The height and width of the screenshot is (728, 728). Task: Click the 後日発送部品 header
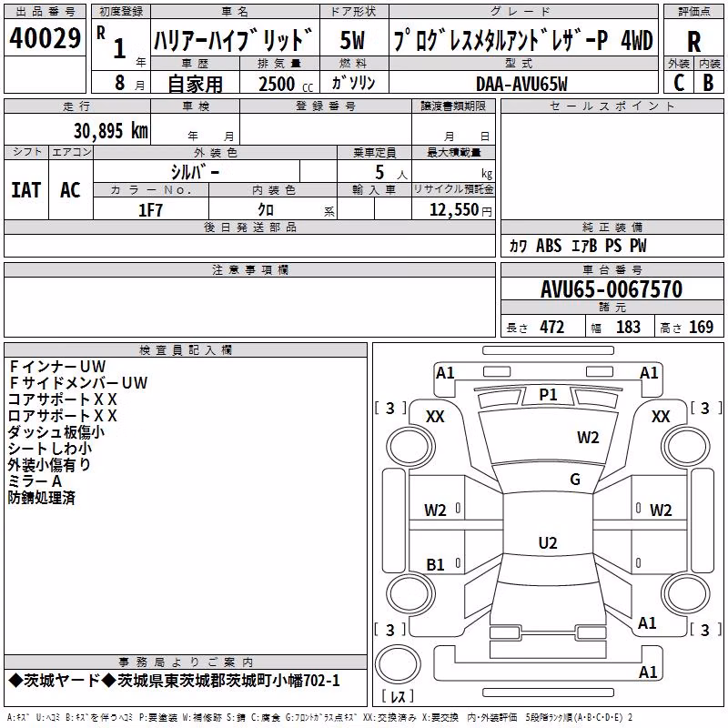pyautogui.click(x=249, y=227)
